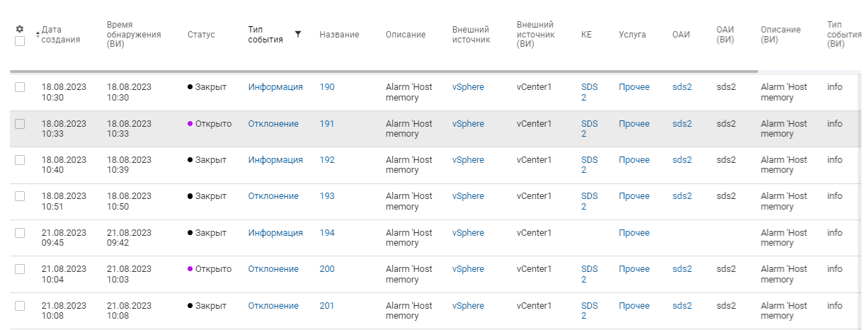Click Открыто status in row 200
The width and height of the screenshot is (868, 330).
(210, 269)
